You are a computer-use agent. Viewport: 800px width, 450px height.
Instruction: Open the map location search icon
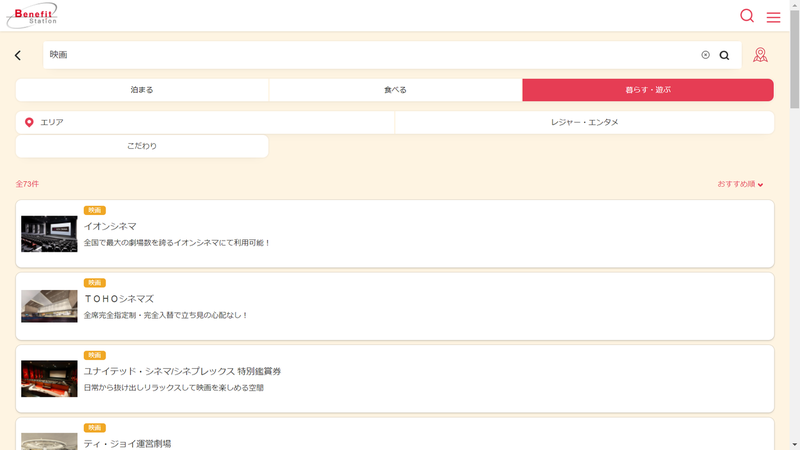click(x=761, y=55)
